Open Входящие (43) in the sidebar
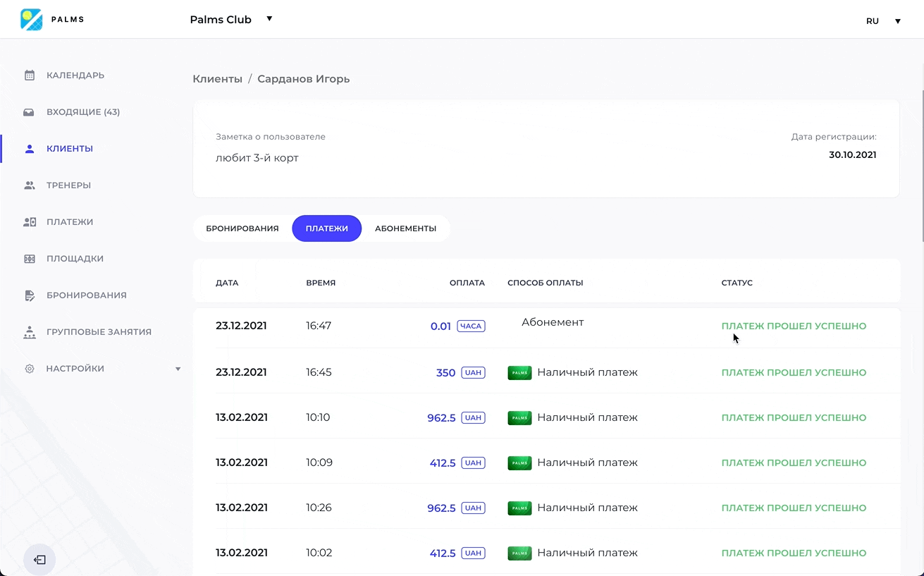The image size is (924, 576). 83,112
